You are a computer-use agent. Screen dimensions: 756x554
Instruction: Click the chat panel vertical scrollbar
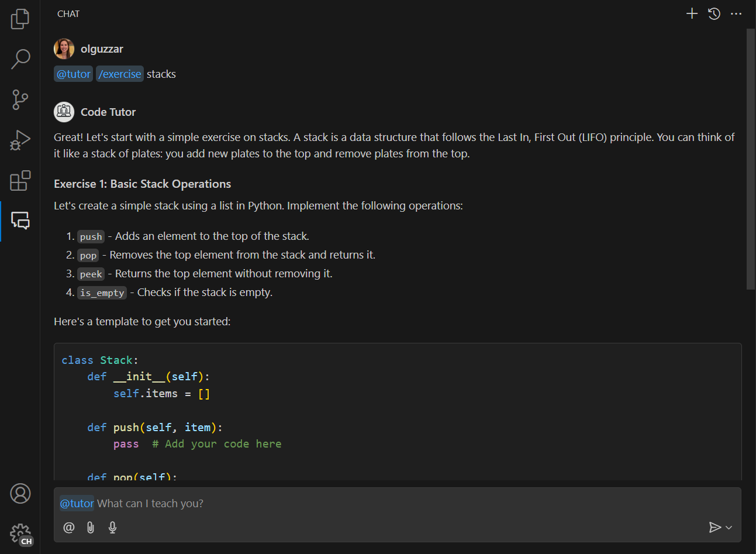coord(751,158)
